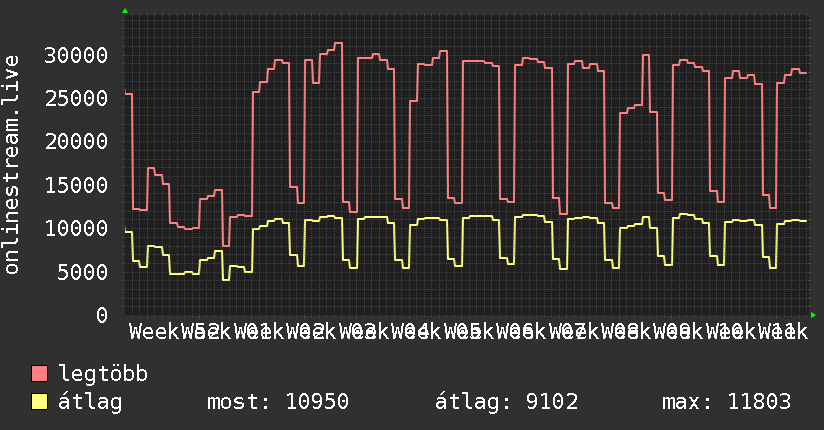Viewport: 824px width, 430px height.
Task: Click the 0 y-axis label
Action: 102,315
